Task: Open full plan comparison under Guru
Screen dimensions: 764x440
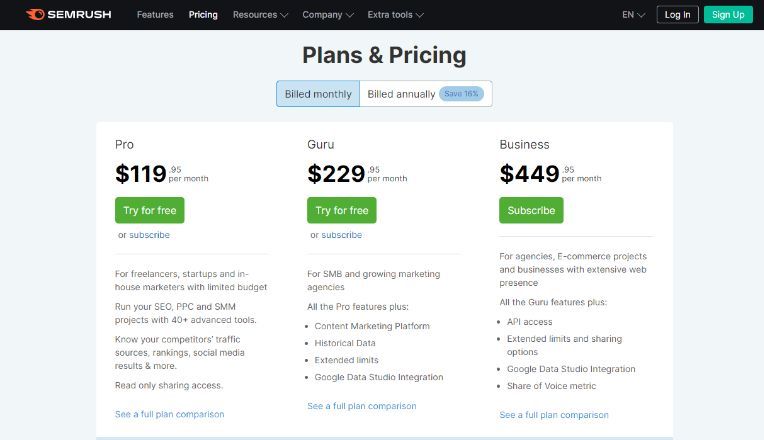Action: (362, 406)
